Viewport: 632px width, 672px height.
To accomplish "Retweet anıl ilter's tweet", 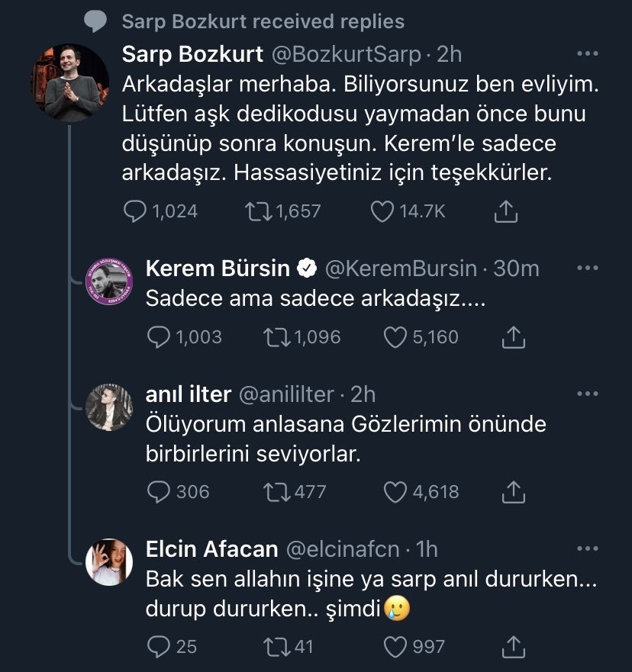I will pyautogui.click(x=278, y=492).
